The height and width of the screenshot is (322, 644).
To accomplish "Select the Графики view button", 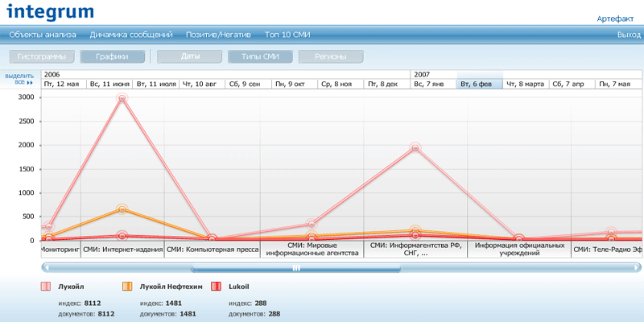I will tap(113, 56).
